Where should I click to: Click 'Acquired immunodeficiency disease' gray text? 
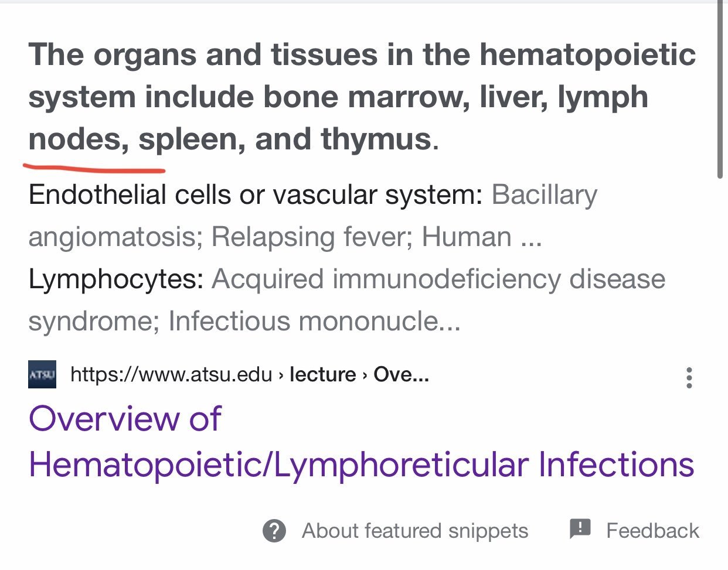point(438,279)
